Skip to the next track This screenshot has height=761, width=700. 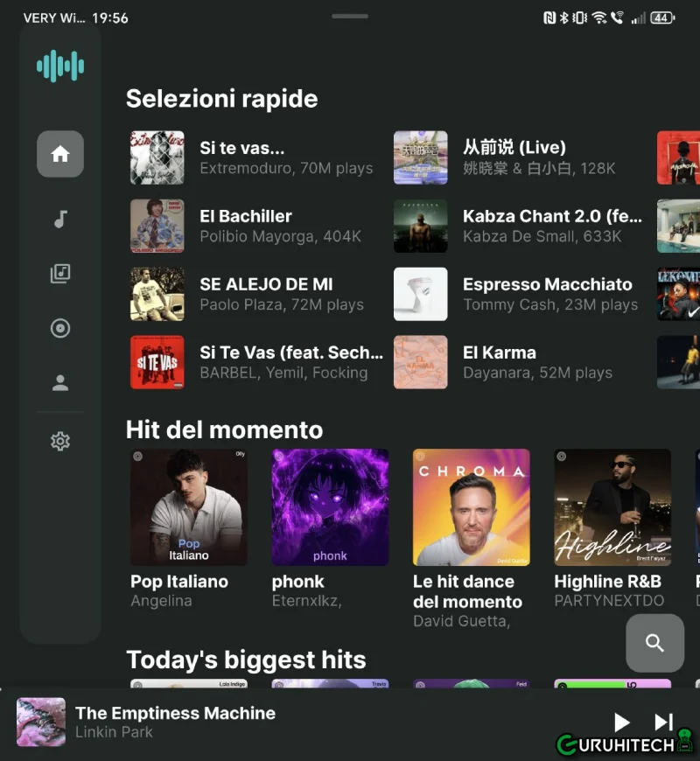[663, 722]
